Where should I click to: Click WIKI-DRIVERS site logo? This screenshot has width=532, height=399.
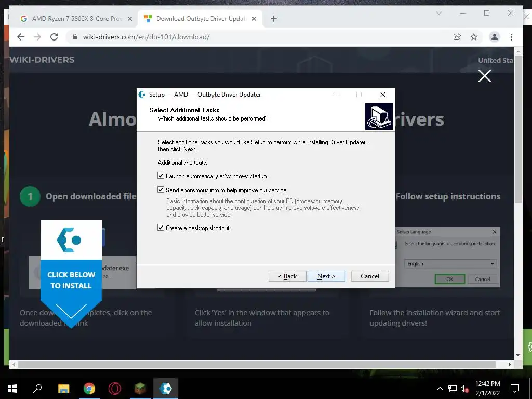click(42, 60)
